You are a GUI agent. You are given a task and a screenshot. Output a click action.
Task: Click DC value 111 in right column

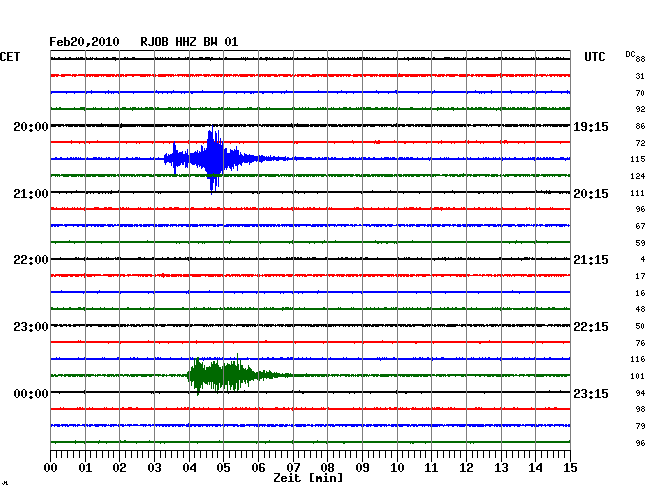[638, 193]
